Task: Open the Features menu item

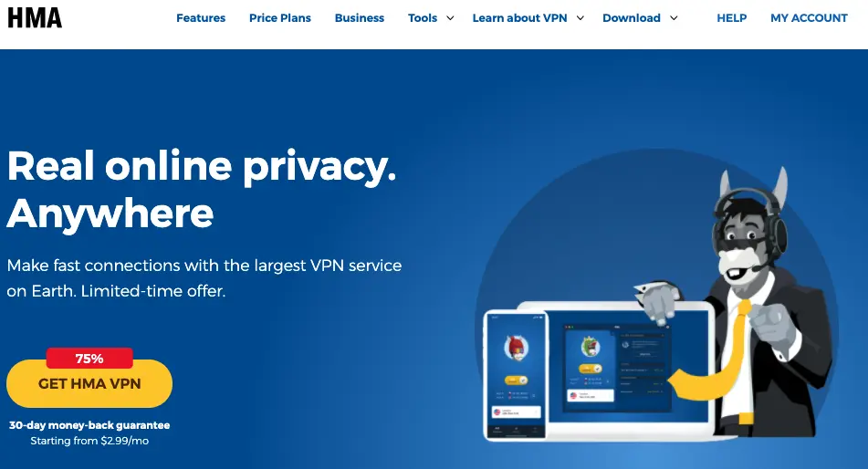Action: click(x=201, y=18)
